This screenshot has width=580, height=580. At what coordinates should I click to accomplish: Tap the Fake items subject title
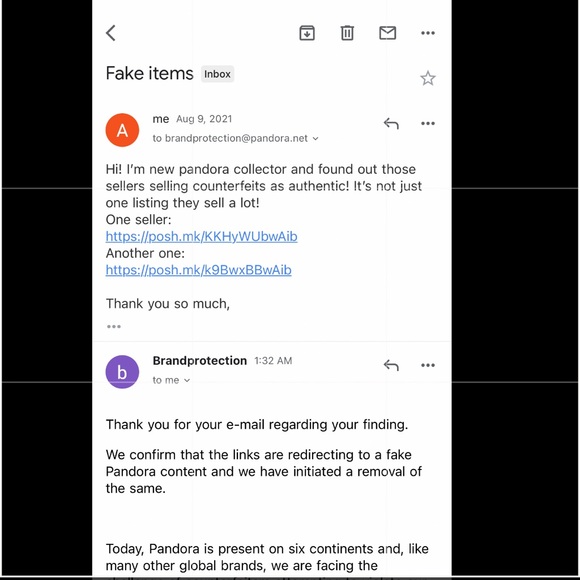coord(149,73)
